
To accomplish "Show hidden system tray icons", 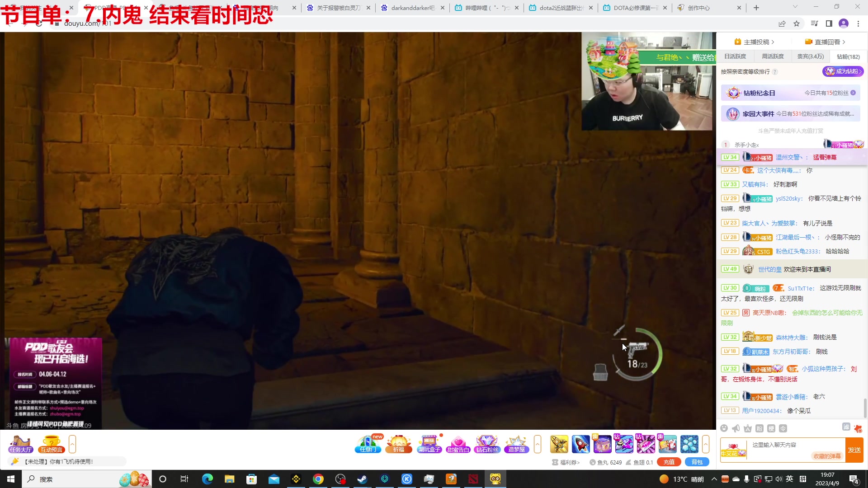I will click(714, 479).
